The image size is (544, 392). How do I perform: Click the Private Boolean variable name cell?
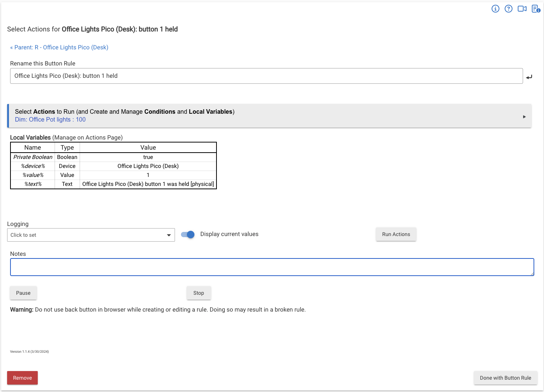coord(33,157)
